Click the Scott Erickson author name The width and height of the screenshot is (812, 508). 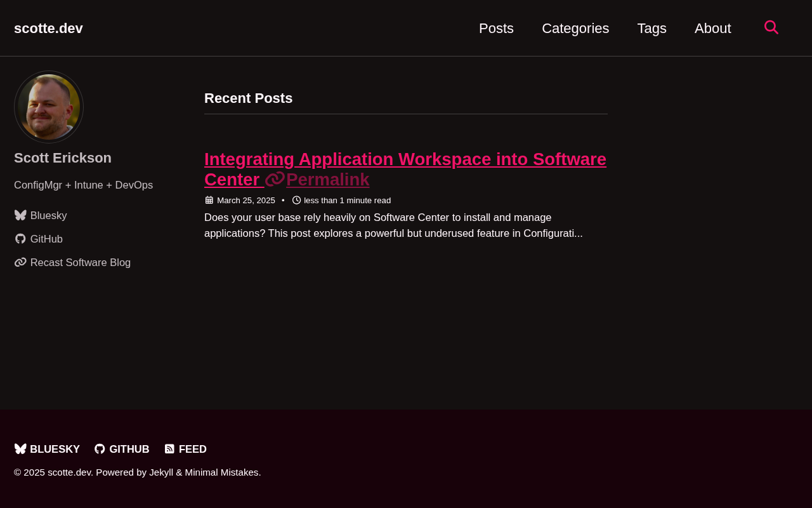[x=63, y=157]
